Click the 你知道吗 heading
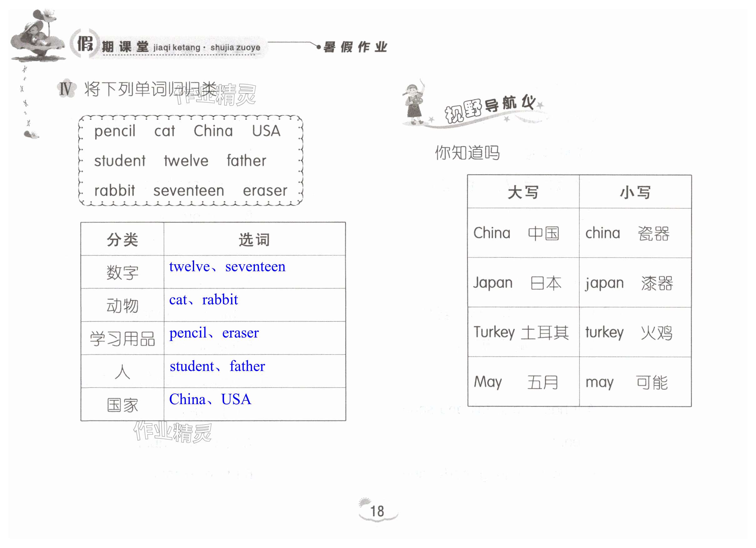 (x=467, y=153)
